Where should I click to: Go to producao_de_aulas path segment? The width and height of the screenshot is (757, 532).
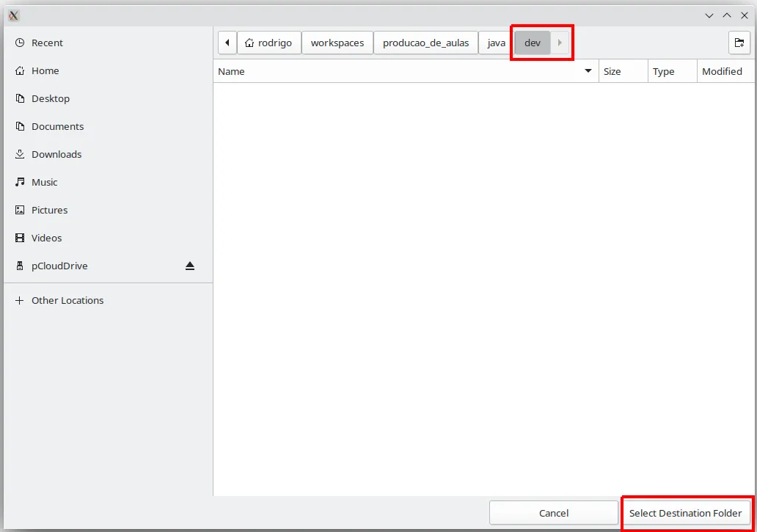point(425,43)
